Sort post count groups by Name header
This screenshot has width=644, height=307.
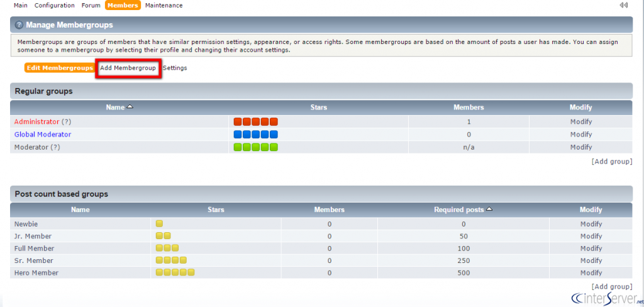tap(80, 209)
